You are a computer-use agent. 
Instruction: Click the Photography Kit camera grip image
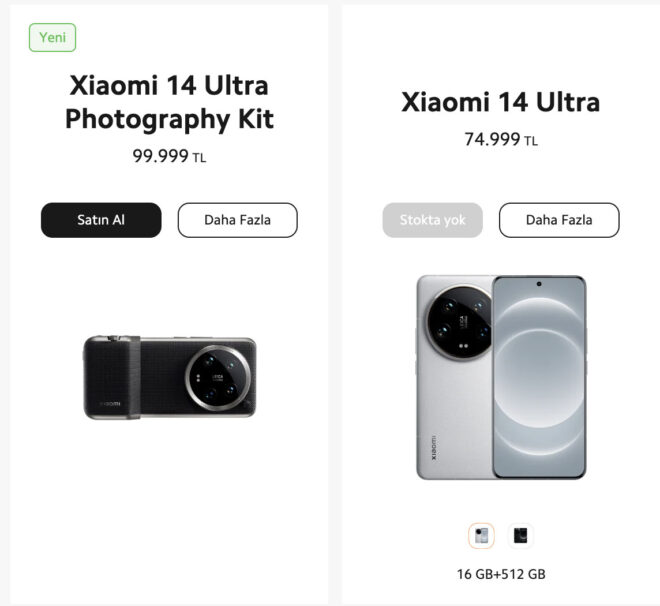click(x=170, y=377)
